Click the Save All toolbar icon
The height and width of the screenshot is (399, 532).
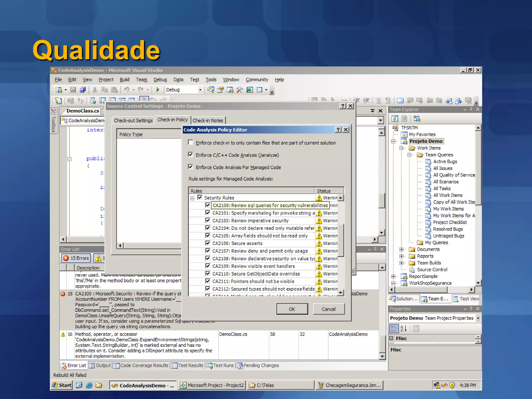(x=83, y=90)
